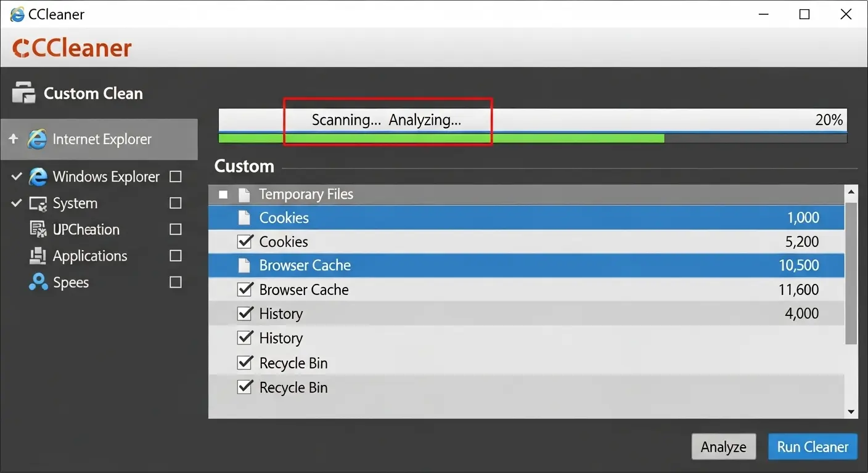The height and width of the screenshot is (473, 868).
Task: Select the System entry in the sidebar
Action: 75,203
